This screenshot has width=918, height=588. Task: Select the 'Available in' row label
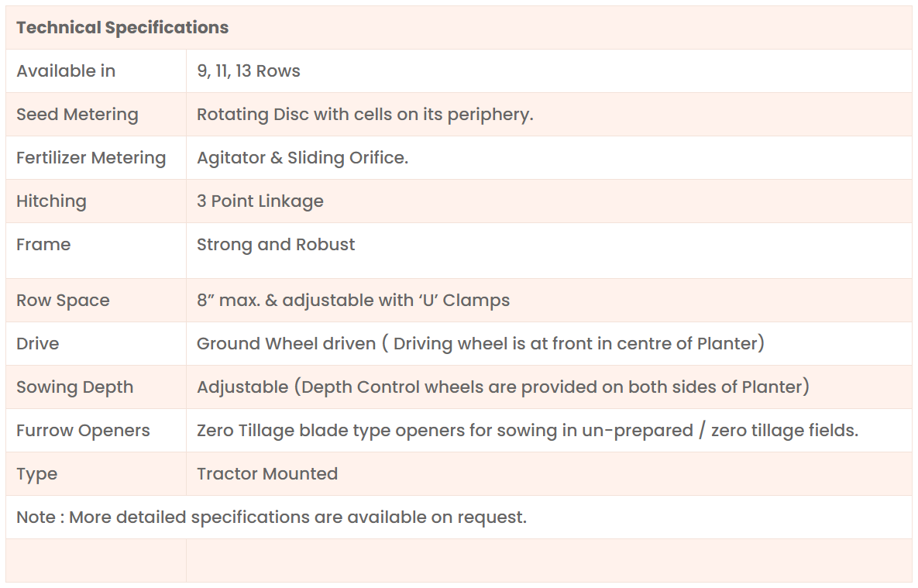66,71
